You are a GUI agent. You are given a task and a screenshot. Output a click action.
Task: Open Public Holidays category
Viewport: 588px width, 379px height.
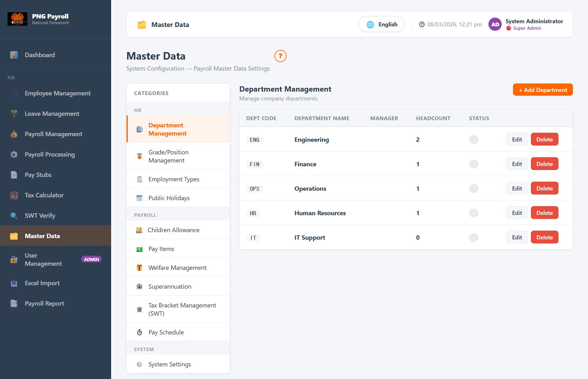coord(178,198)
